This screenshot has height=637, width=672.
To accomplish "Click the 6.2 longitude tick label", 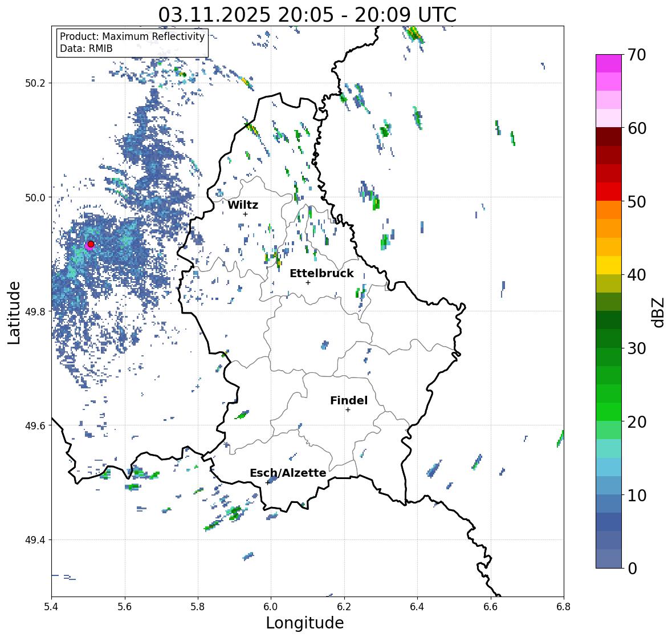I will click(344, 606).
